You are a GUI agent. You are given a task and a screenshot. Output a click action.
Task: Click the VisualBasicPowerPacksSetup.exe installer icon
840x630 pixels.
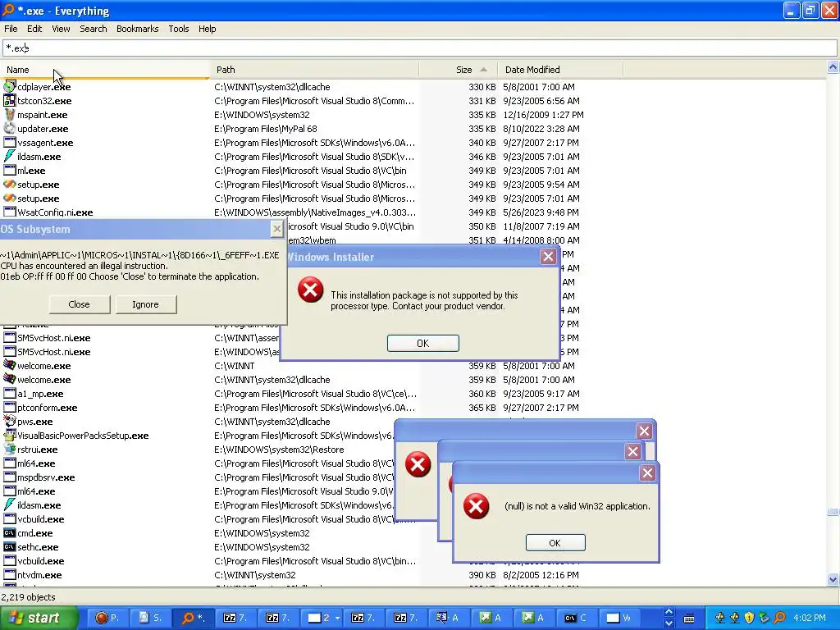(x=10, y=435)
